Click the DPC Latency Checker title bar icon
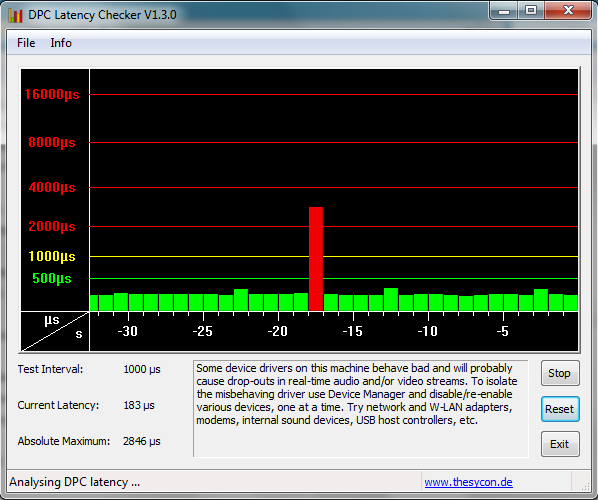This screenshot has height=500, width=598. [x=15, y=15]
